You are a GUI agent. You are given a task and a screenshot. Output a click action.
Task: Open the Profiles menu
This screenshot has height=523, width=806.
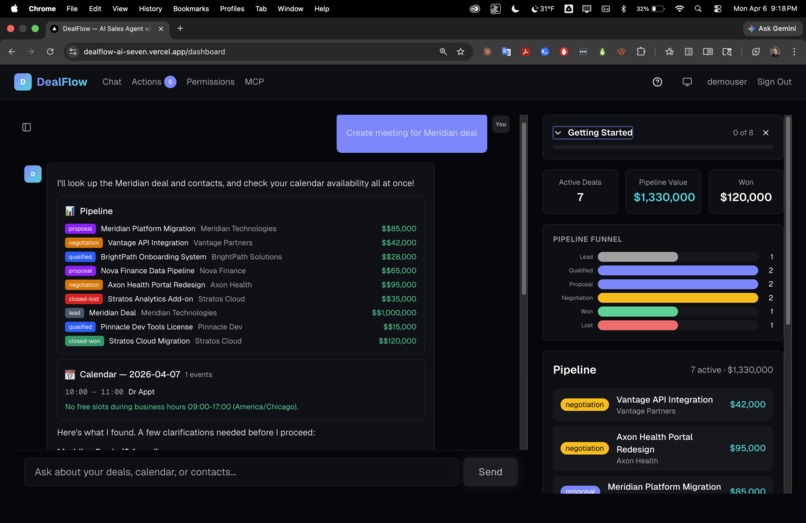pyautogui.click(x=232, y=9)
